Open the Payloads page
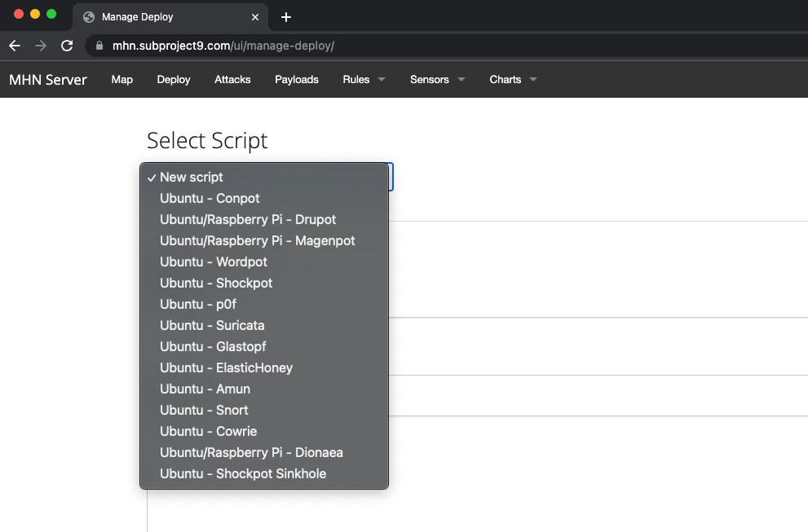 [297, 79]
